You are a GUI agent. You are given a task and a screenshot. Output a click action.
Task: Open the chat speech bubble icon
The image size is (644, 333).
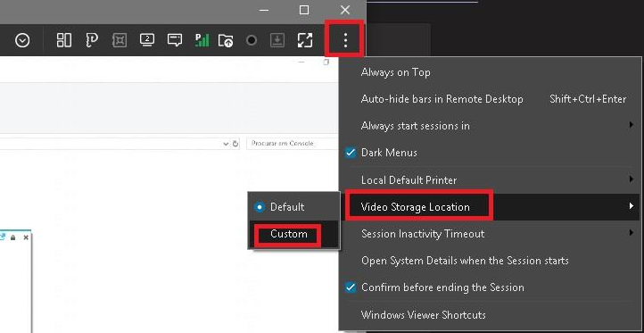coord(175,40)
